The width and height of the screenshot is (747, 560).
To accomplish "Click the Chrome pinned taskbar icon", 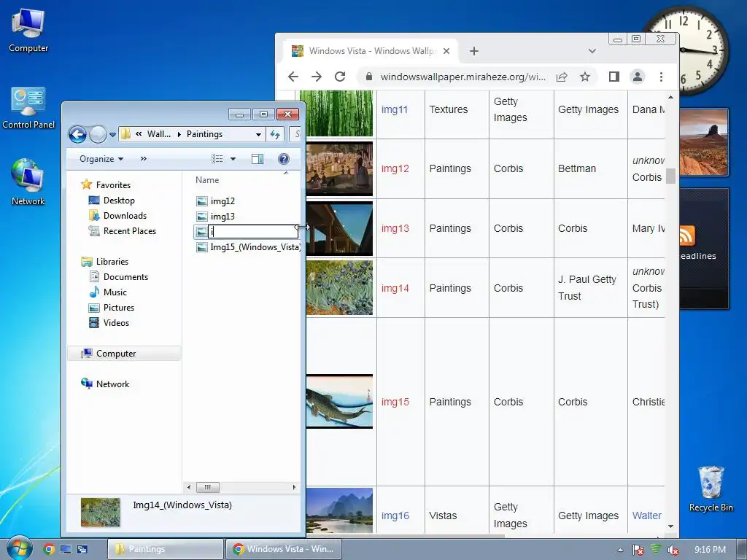I will [48, 549].
